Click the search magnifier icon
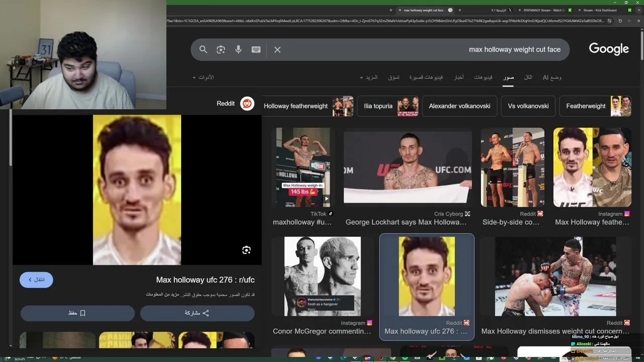Image resolution: width=644 pixels, height=362 pixels. (203, 49)
